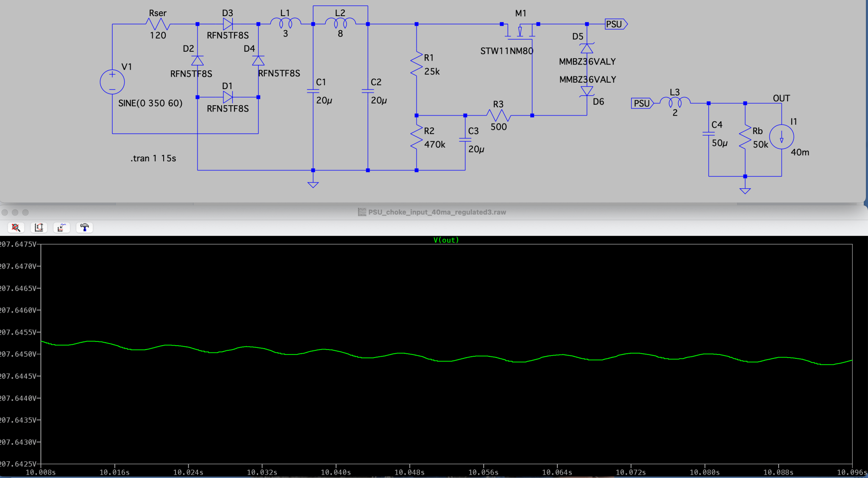Click the R1 value 25k

click(x=432, y=72)
